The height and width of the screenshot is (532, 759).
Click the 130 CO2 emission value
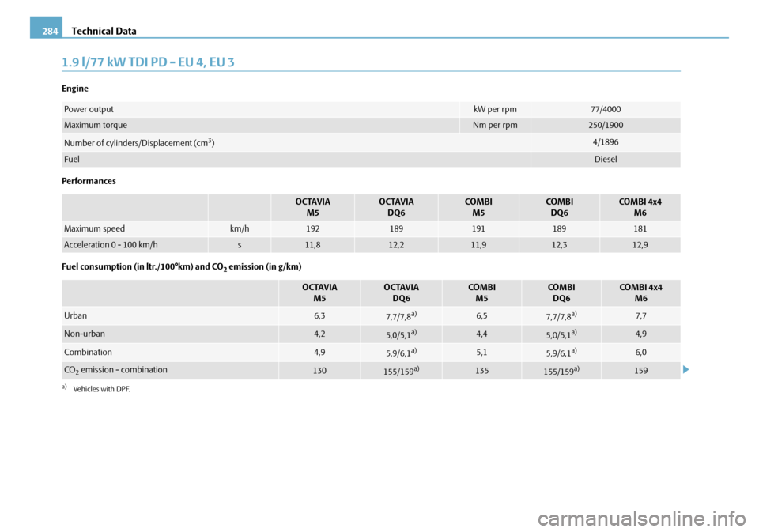[319, 370]
